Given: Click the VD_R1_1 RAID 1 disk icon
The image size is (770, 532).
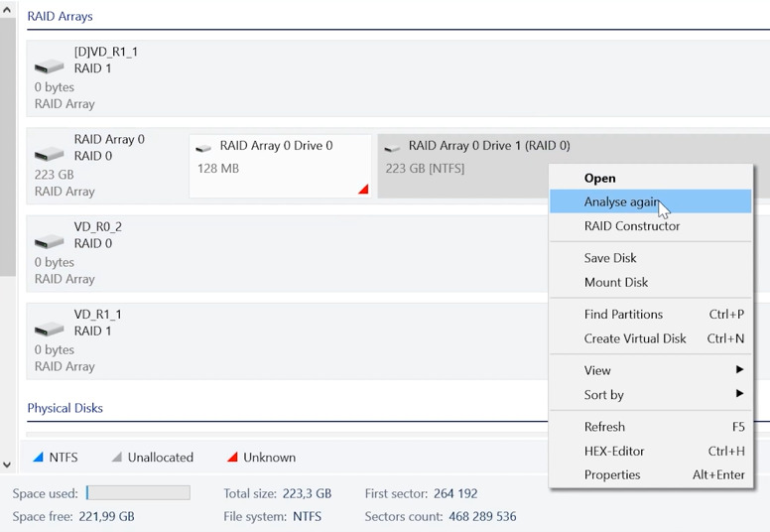Looking at the screenshot, I should (49, 330).
